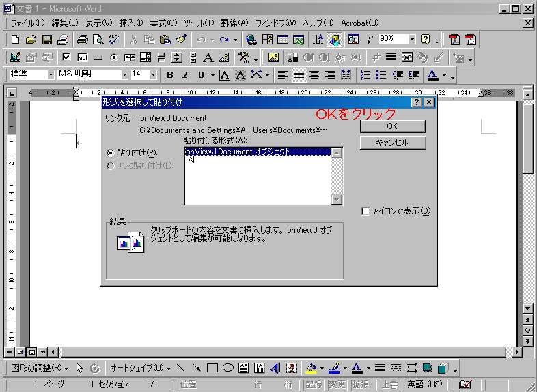Screen dimensions: 537x392
Task: Open Acrobat(B) menu
Action: pyautogui.click(x=359, y=23)
